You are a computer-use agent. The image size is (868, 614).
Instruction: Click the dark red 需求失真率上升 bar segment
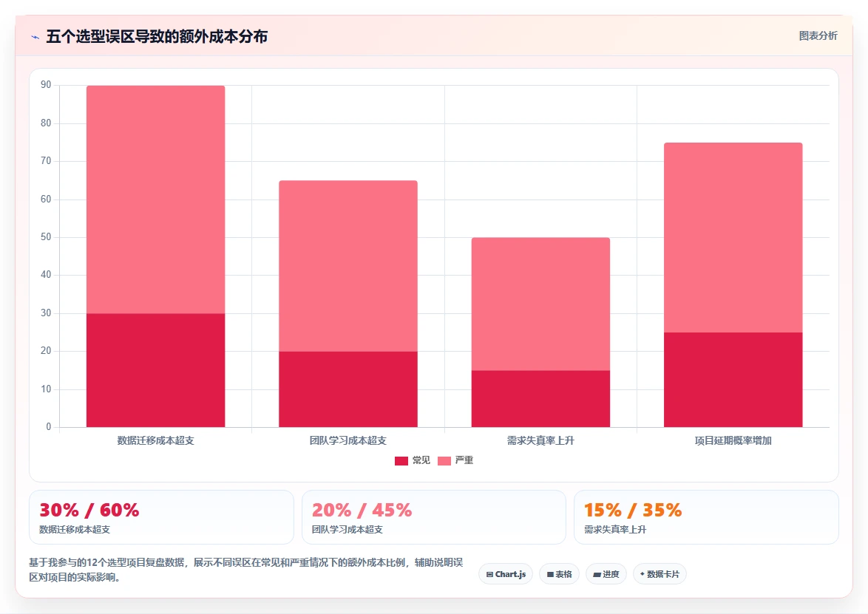(541, 399)
